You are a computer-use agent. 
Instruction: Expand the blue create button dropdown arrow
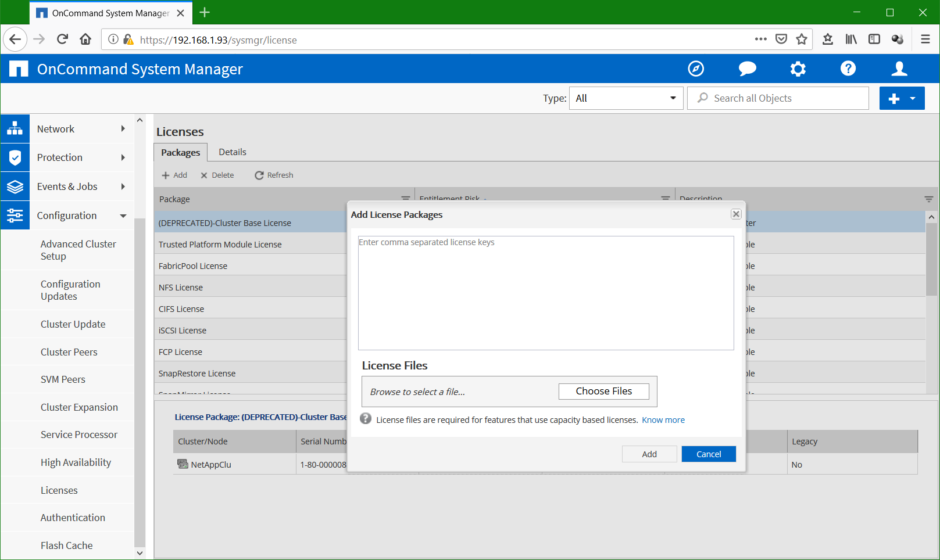(913, 98)
